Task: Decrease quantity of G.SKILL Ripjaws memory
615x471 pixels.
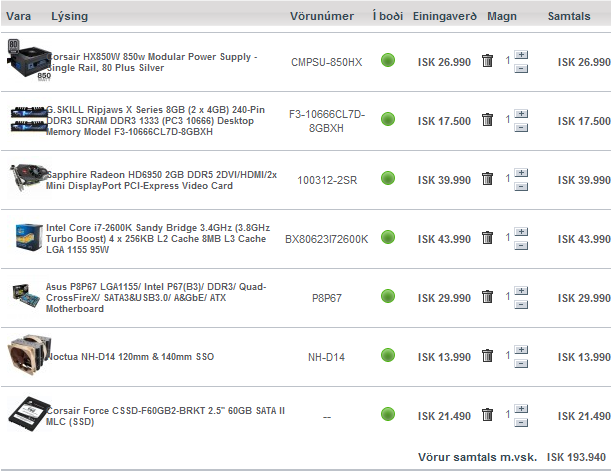Action: (521, 127)
